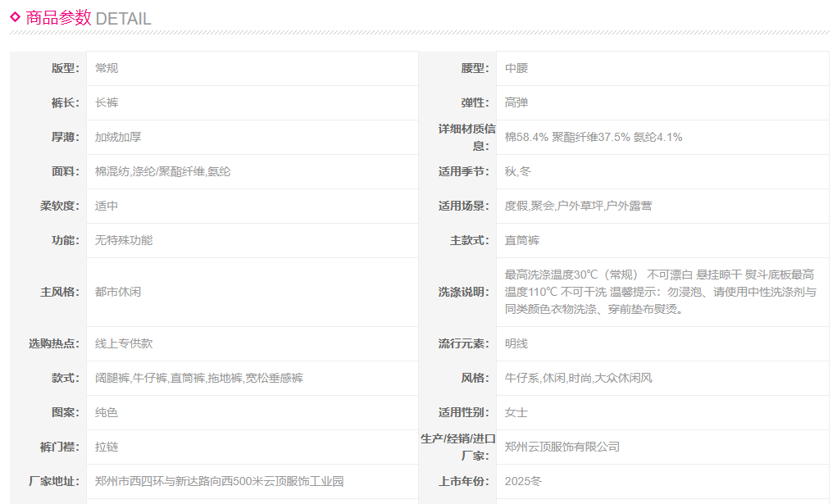Click the 洗涤说明 washing instructions paragraph
The height and width of the screenshot is (504, 837).
[x=660, y=292]
